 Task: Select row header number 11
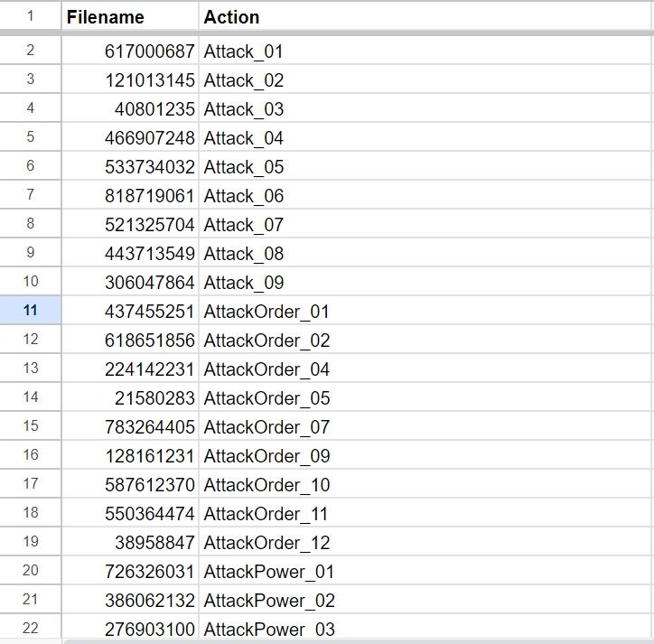tap(31, 311)
